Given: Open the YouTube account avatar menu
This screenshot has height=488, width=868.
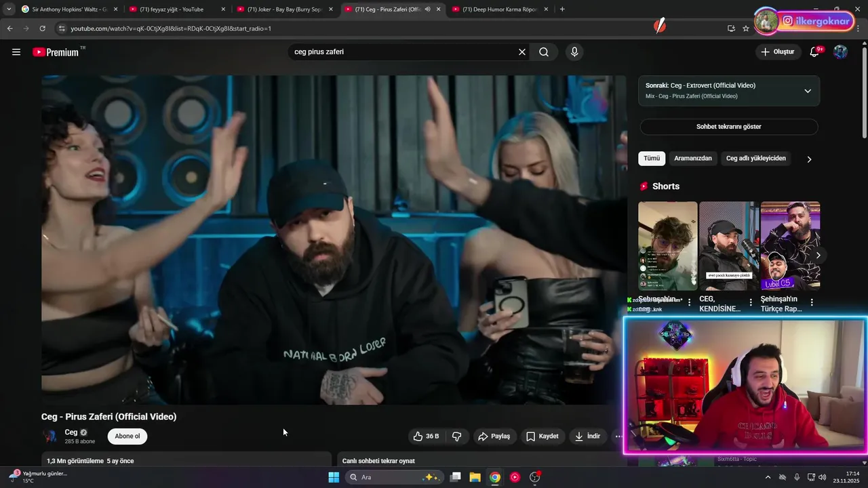Looking at the screenshot, I should pos(840,52).
